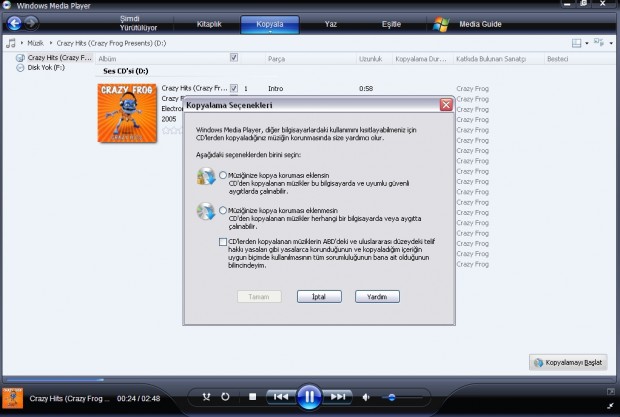Expand the Müzik breadcrumb arrow
The height and width of the screenshot is (417, 620).
51,43
